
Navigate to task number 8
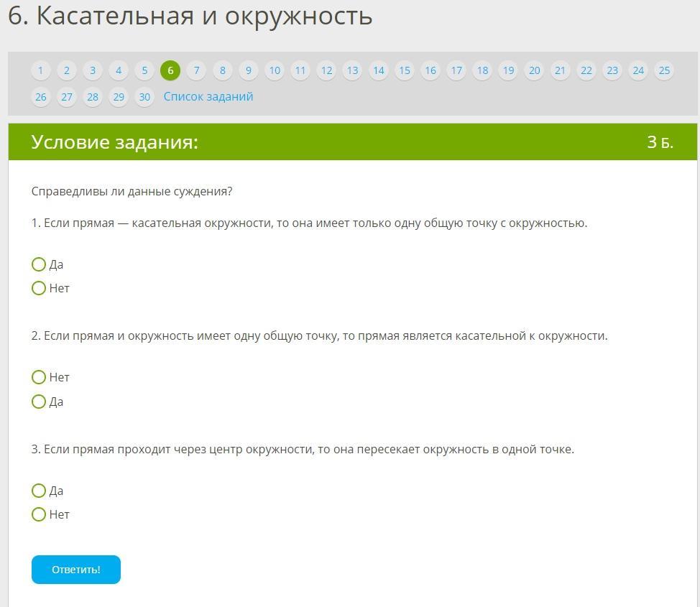click(222, 70)
